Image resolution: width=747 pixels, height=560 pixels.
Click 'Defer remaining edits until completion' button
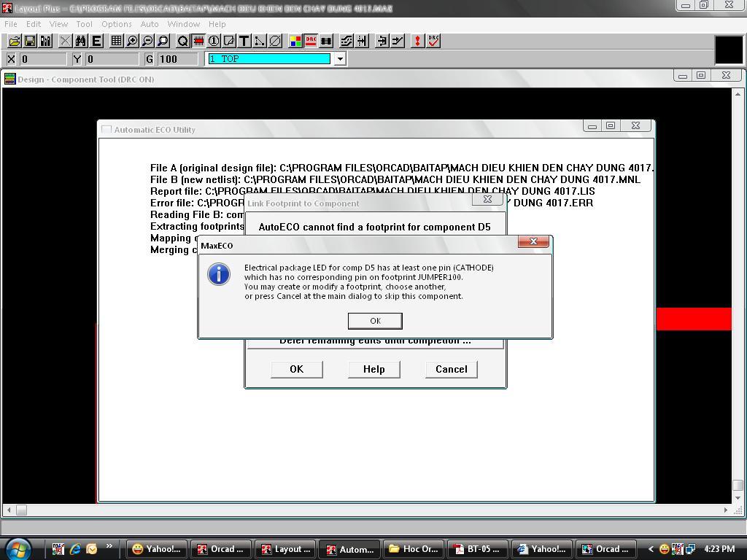coord(375,343)
